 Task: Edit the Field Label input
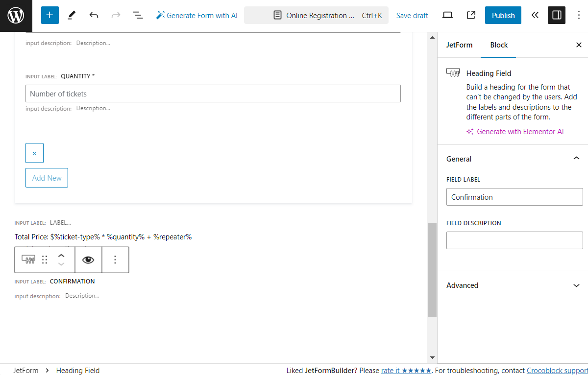coord(514,197)
